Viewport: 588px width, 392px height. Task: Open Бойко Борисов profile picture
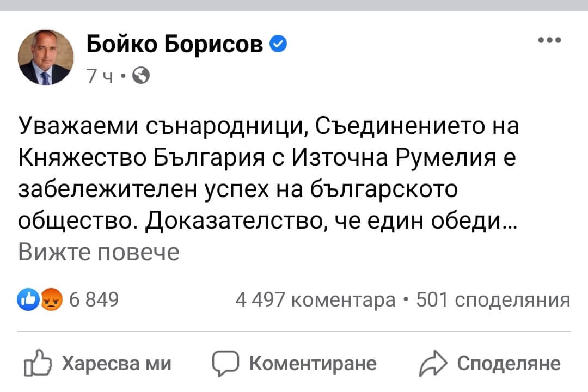pos(46,58)
